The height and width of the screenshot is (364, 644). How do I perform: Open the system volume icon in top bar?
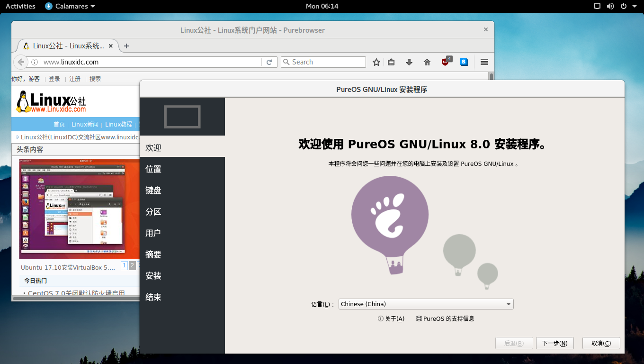pos(610,6)
